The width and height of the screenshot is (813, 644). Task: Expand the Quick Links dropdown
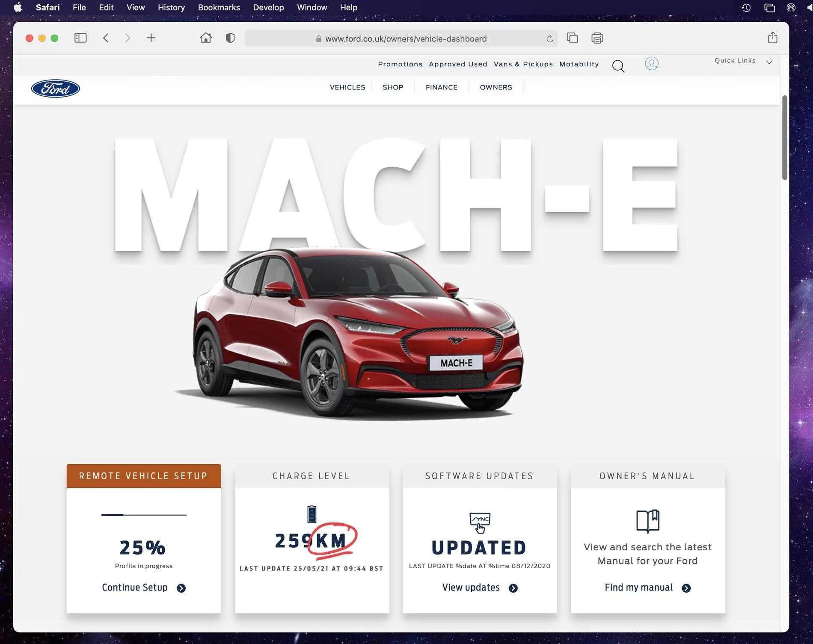[x=744, y=61]
